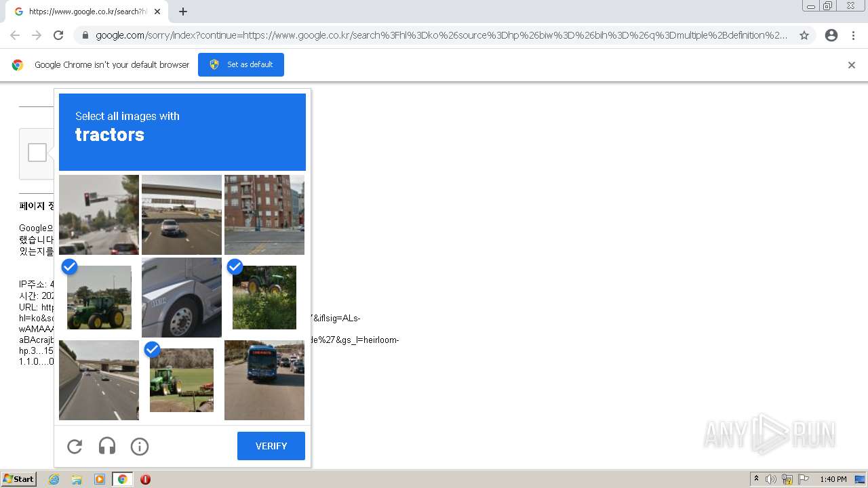Open volume control in system tray
This screenshot has width=868, height=488.
pyautogui.click(x=771, y=479)
